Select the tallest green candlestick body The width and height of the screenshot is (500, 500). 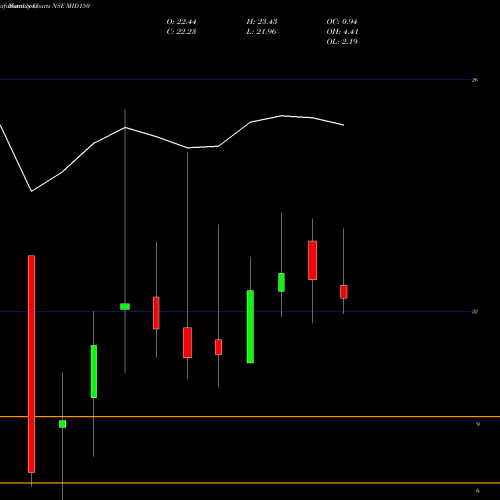(x=250, y=327)
